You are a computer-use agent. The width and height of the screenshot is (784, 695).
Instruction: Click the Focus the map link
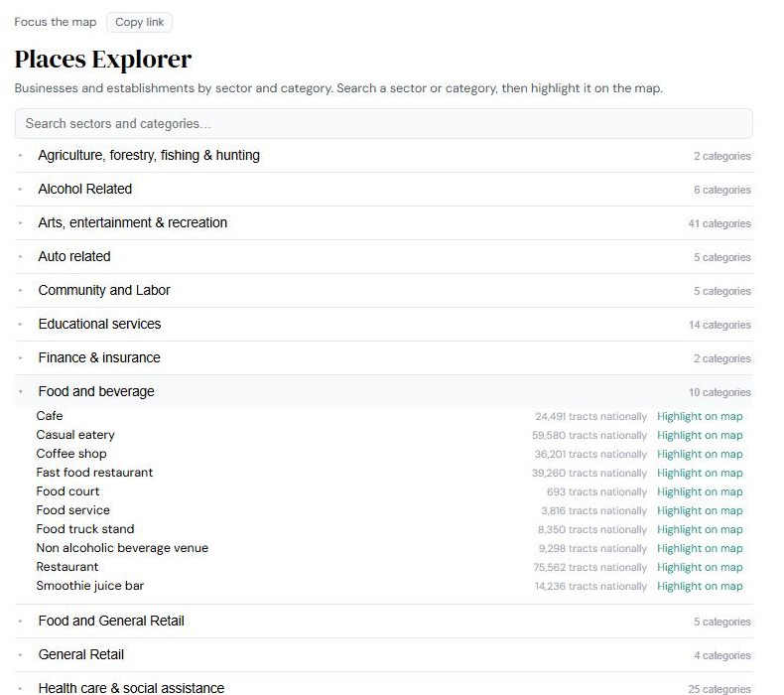(x=55, y=22)
